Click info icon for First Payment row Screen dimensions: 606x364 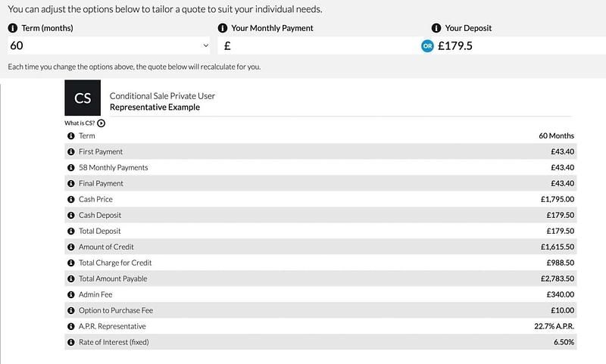pos(71,151)
